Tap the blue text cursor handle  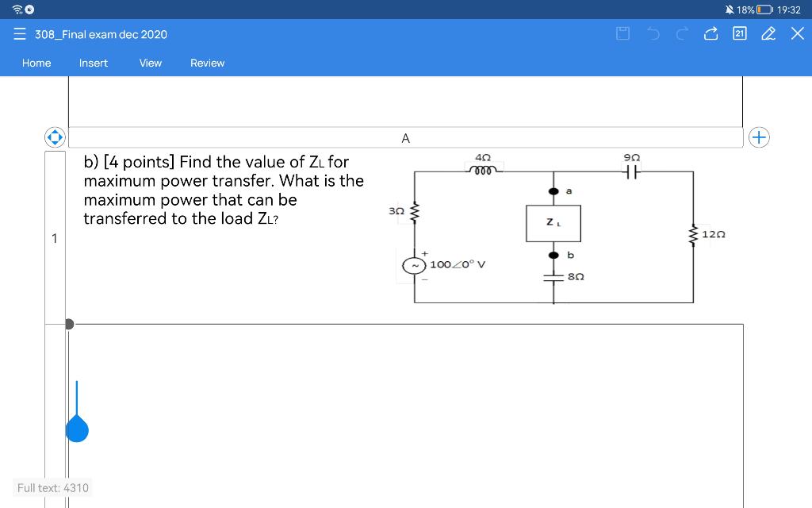pos(77,428)
